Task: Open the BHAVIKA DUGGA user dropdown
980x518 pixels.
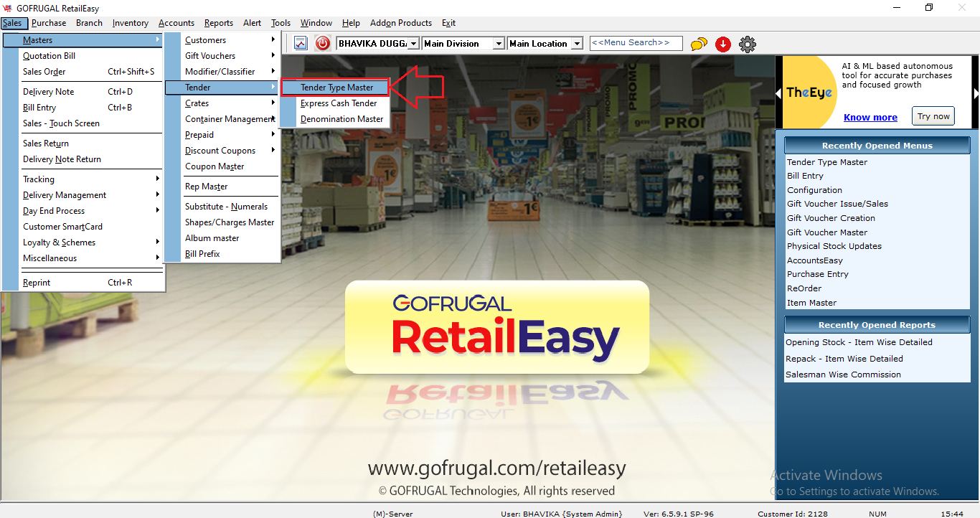Action: click(x=413, y=44)
